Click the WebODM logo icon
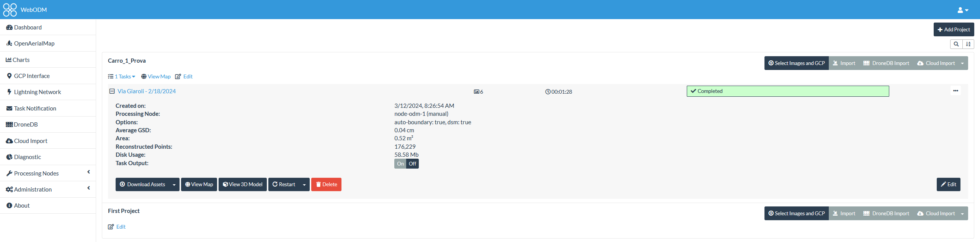Viewport: 980px width, 242px height. click(x=10, y=10)
